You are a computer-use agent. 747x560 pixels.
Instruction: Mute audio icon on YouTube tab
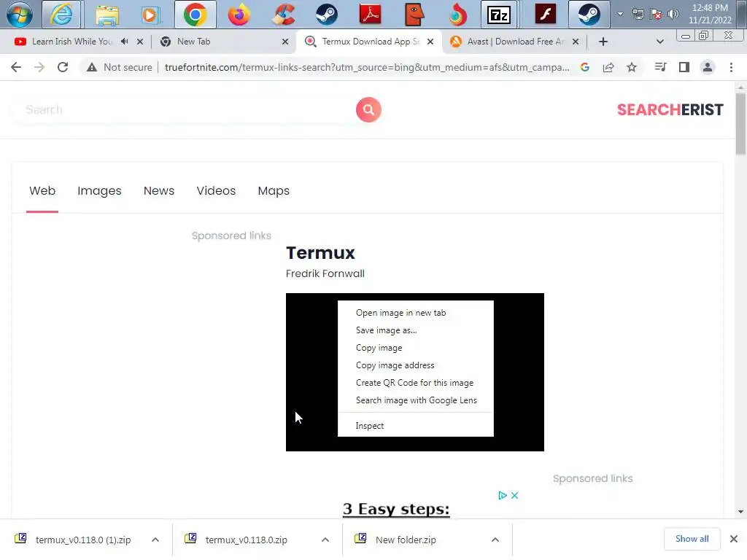[x=124, y=42]
